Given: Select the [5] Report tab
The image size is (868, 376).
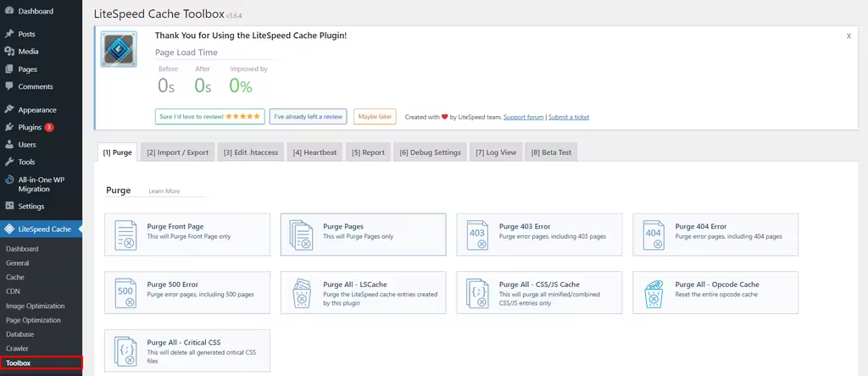Looking at the screenshot, I should tap(368, 152).
